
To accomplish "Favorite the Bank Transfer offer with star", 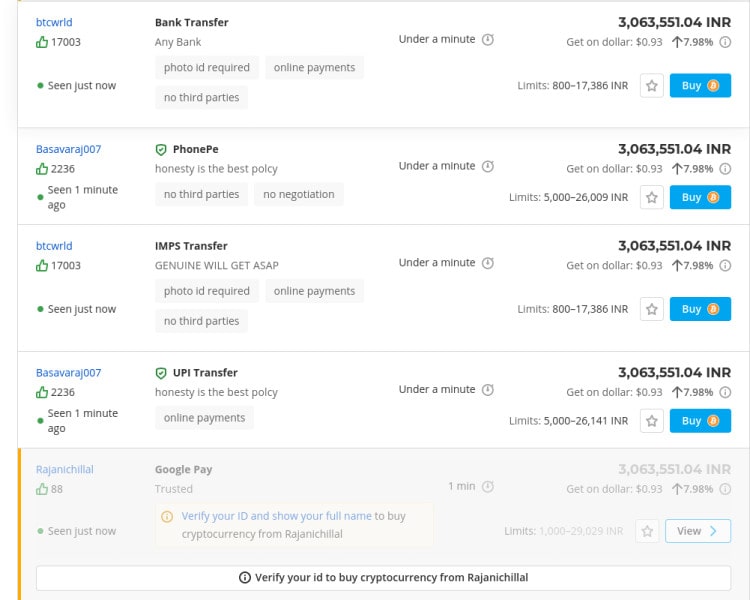I will click(x=652, y=86).
